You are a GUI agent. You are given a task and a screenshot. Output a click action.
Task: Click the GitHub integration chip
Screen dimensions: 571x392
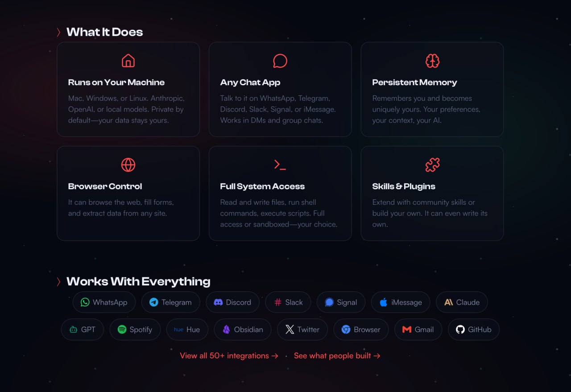click(x=473, y=330)
